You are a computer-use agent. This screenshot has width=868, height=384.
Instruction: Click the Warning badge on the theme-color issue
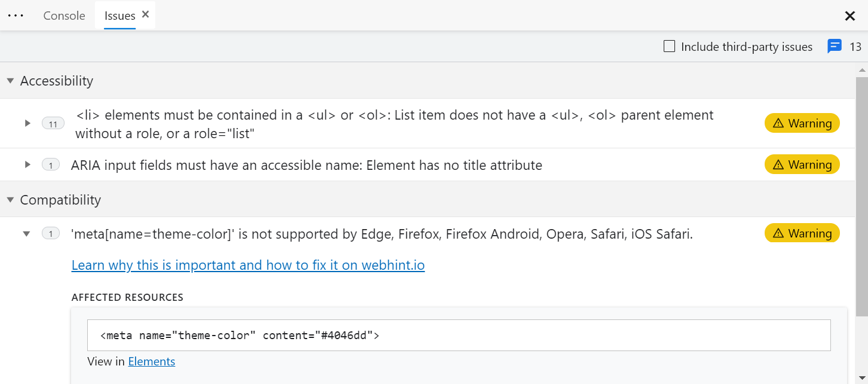coord(802,233)
